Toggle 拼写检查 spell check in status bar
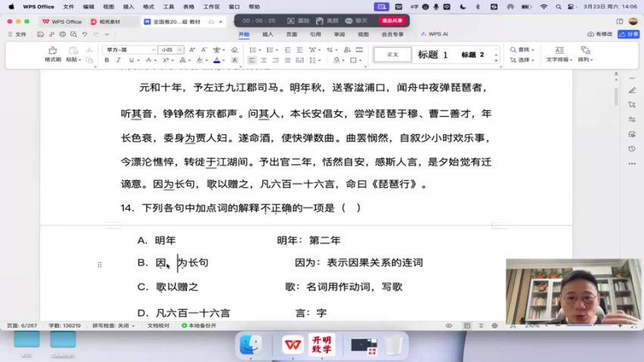Image resolution: width=644 pixels, height=362 pixels. coord(114,325)
